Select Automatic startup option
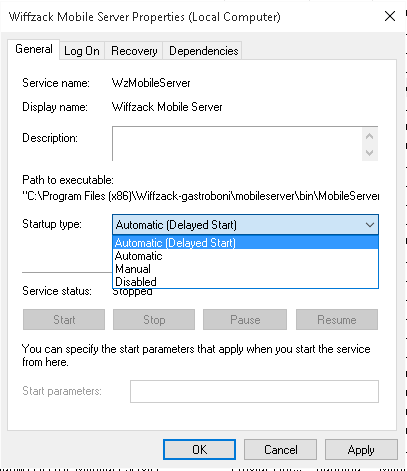This screenshot has height=471, width=407. (246, 256)
